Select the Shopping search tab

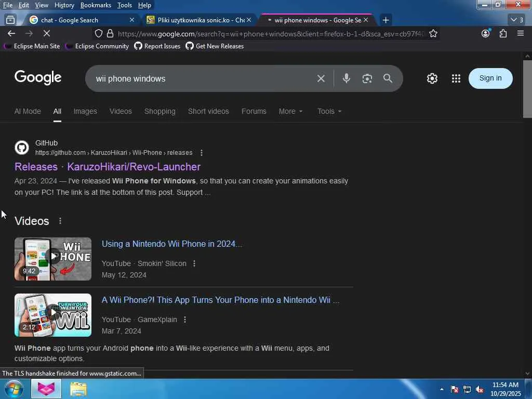click(x=160, y=111)
